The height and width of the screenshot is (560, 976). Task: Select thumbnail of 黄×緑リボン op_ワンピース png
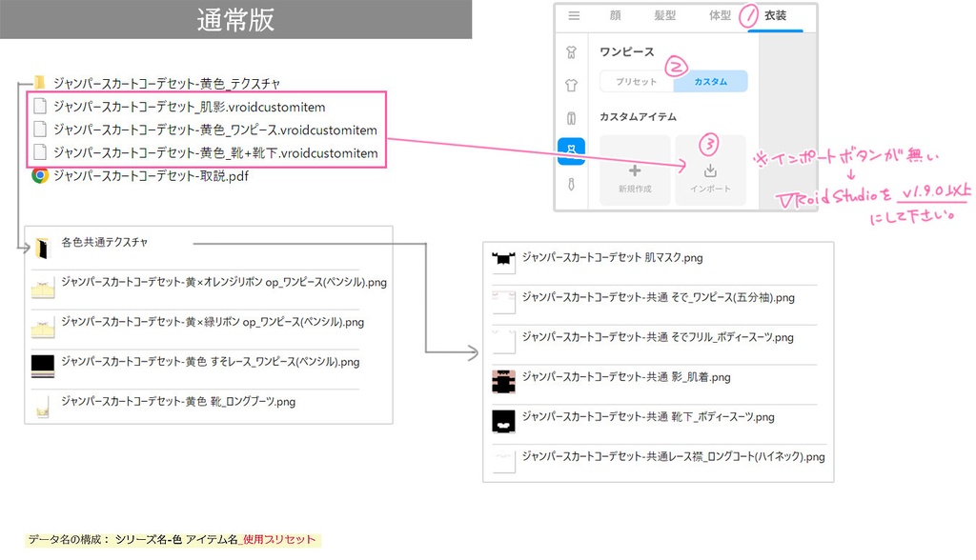tap(43, 328)
